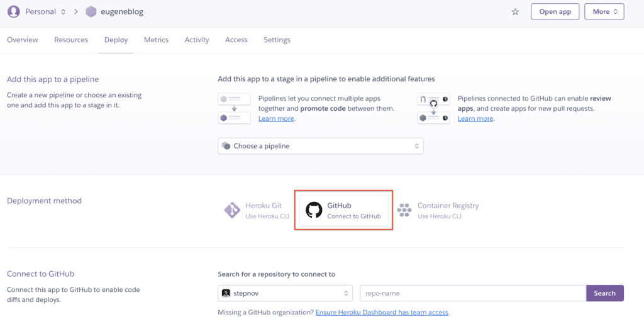Screen dimensions: 644x329
Task: Open Learn more link about promoting code
Action: [276, 119]
